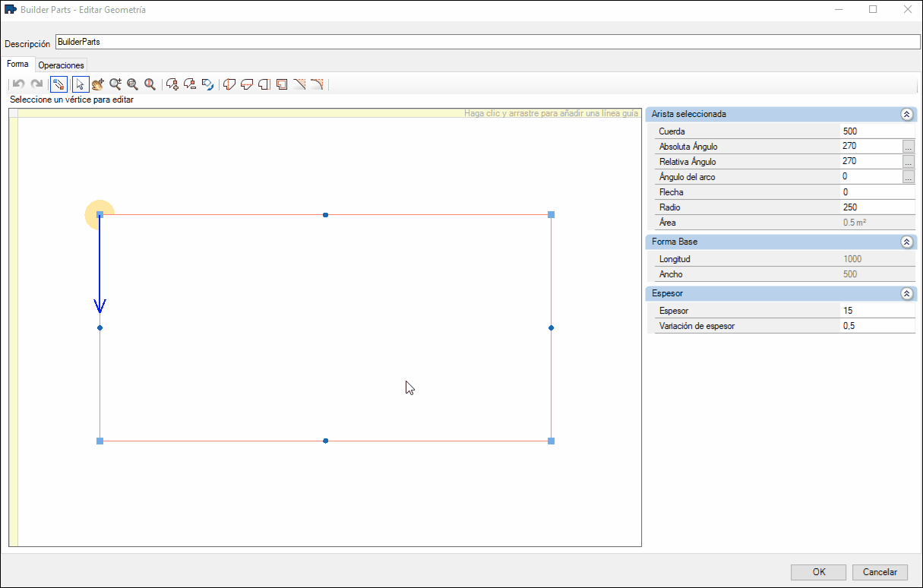Click the remove vertex icon

click(190, 84)
